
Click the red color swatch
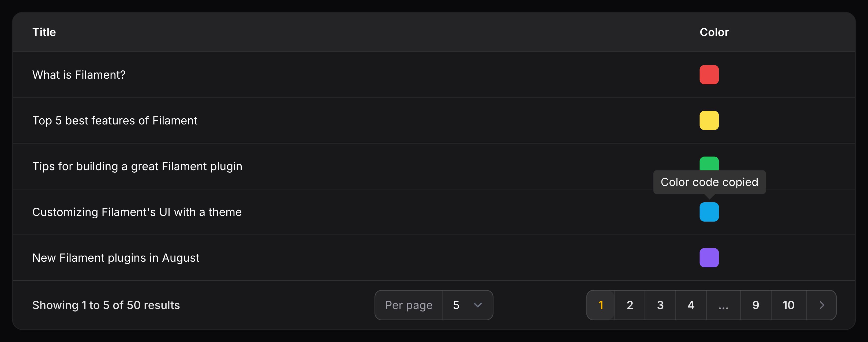pyautogui.click(x=709, y=75)
